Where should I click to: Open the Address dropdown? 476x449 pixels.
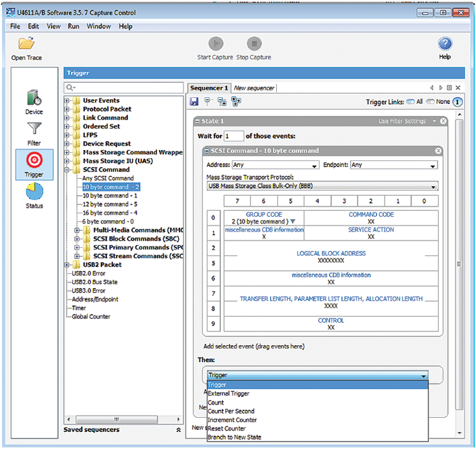(275, 165)
